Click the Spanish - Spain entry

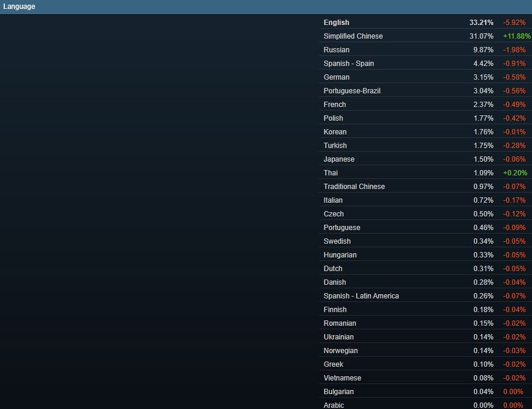click(x=426, y=64)
